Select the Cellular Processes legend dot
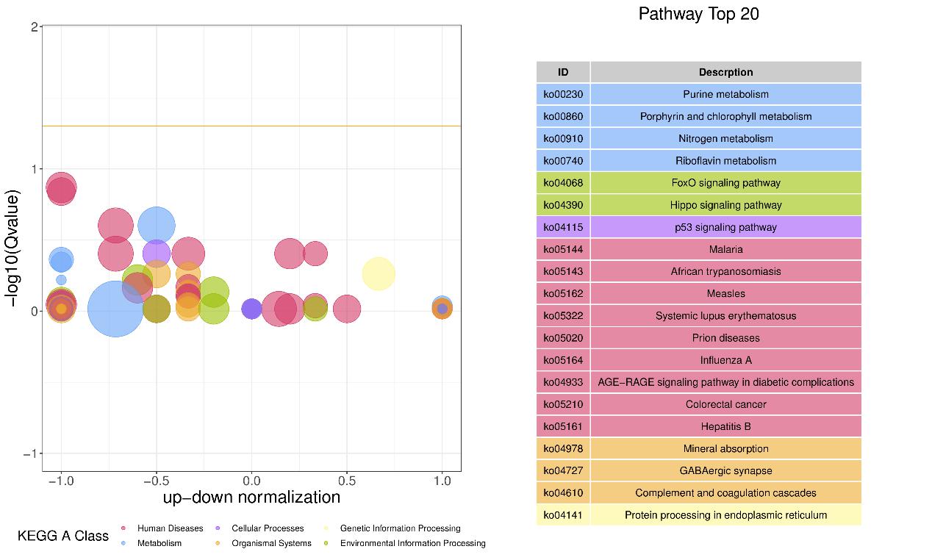 coord(218,528)
